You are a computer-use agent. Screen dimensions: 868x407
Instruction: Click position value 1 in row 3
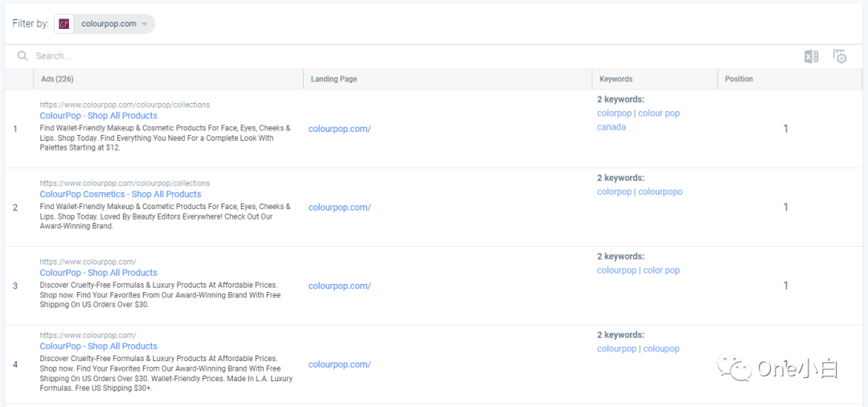click(785, 286)
